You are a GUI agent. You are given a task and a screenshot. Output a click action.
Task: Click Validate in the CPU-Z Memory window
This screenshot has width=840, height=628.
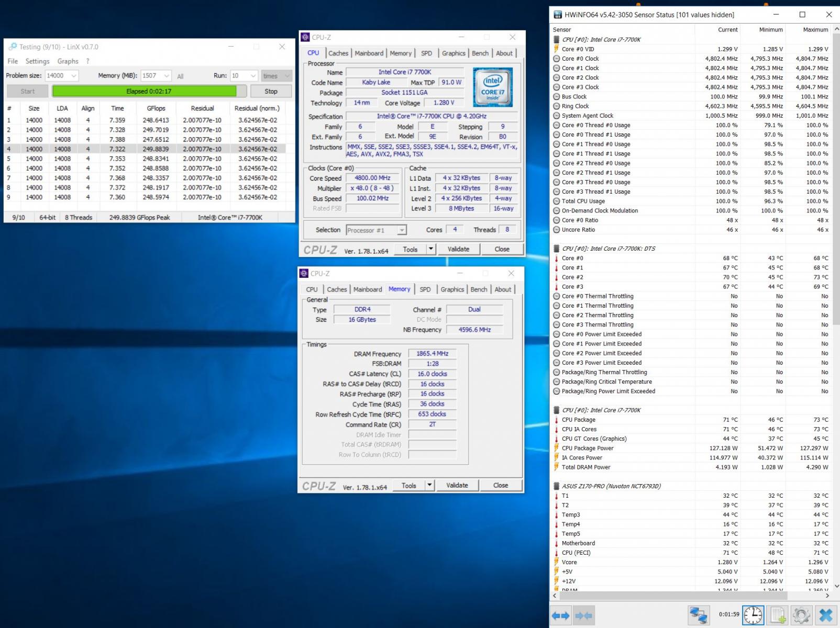[457, 486]
